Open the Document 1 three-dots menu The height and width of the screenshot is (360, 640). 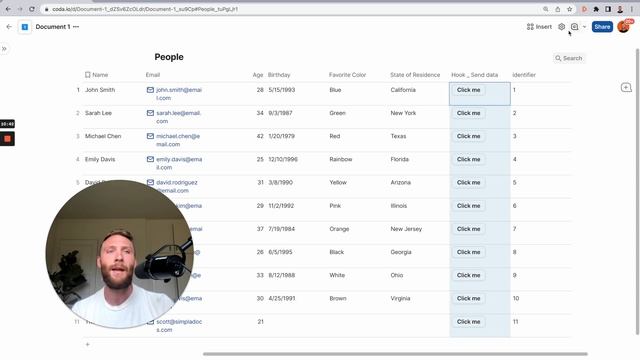[76, 27]
